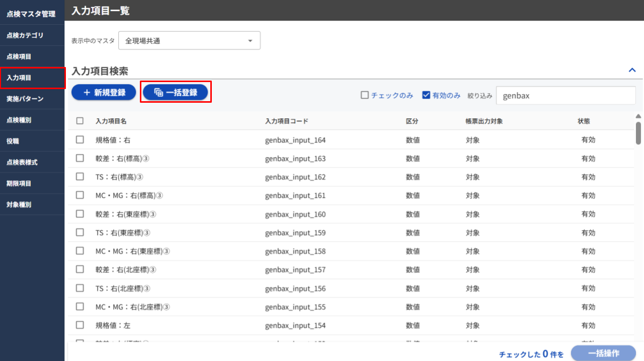Select all rows via the header checkbox

[x=79, y=121]
